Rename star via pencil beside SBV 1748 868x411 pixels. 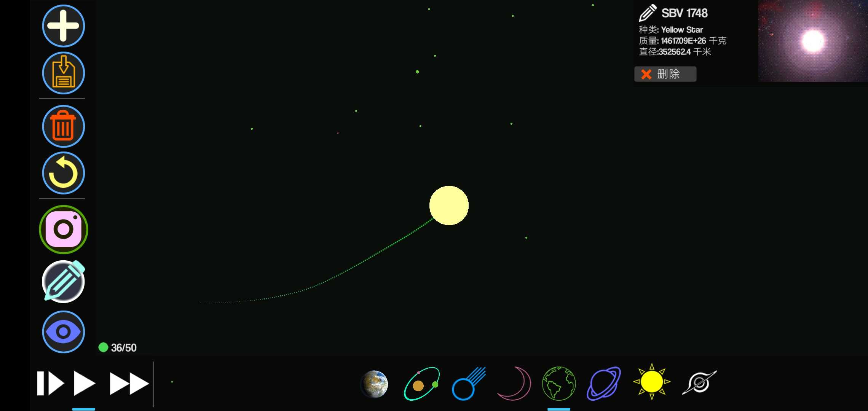648,13
